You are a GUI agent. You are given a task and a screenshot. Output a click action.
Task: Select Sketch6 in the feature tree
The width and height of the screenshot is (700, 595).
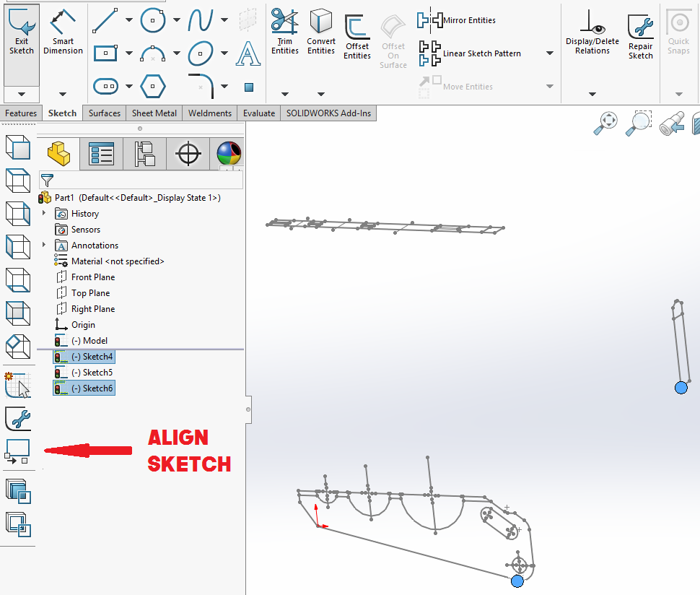pyautogui.click(x=84, y=388)
